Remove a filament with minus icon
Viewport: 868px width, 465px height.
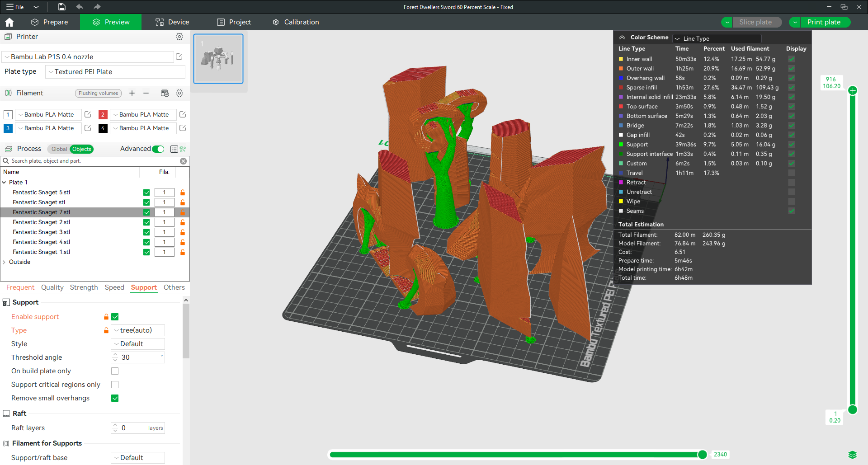click(146, 93)
